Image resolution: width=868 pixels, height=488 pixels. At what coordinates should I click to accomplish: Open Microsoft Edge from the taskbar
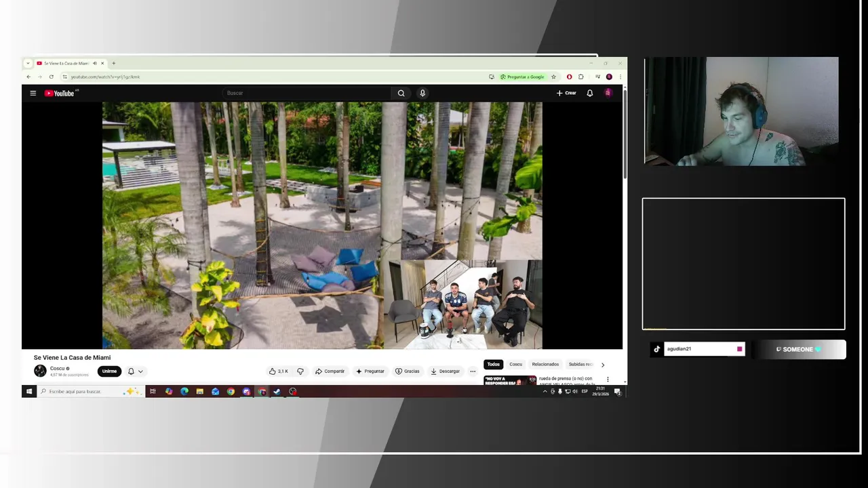pyautogui.click(x=184, y=391)
